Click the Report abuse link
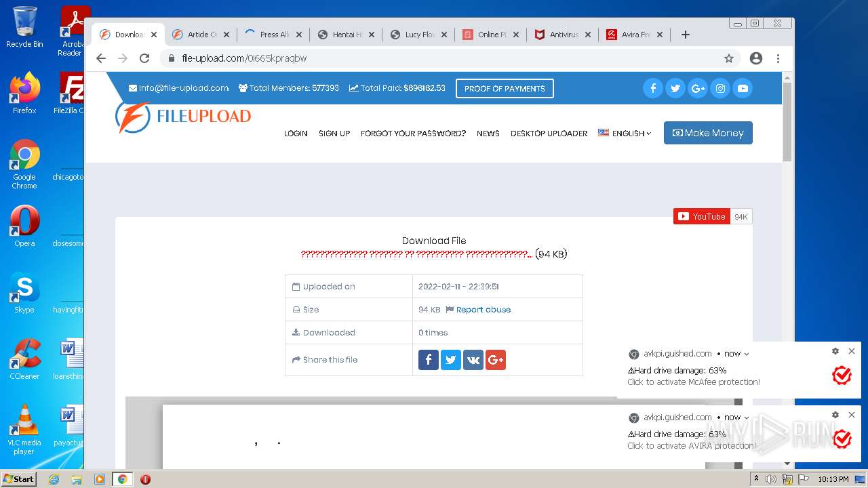868x488 pixels. coord(484,310)
